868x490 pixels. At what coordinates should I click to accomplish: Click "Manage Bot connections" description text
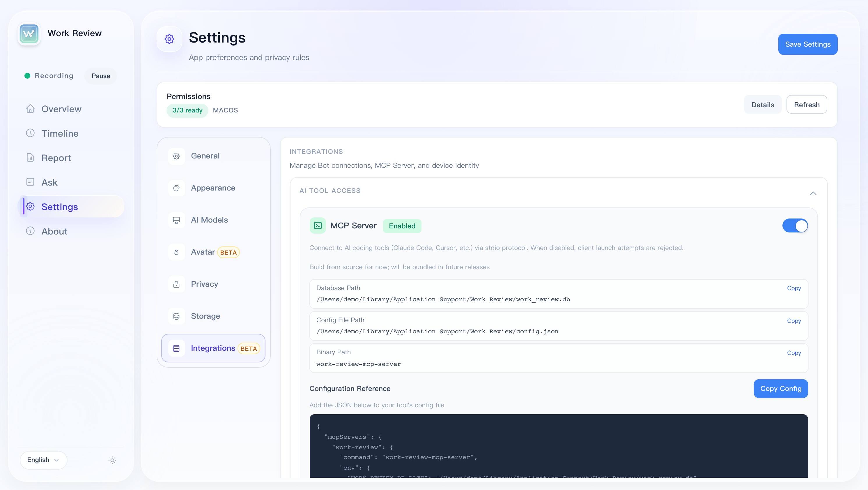(384, 165)
